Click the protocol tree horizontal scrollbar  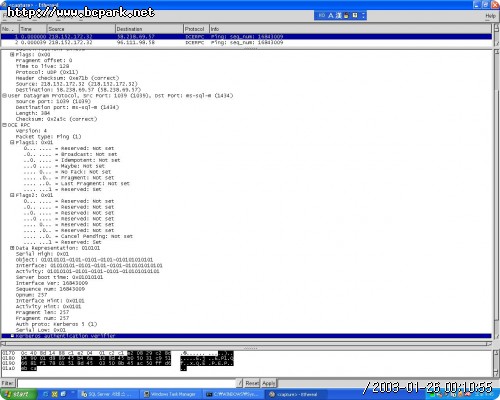tap(246, 343)
